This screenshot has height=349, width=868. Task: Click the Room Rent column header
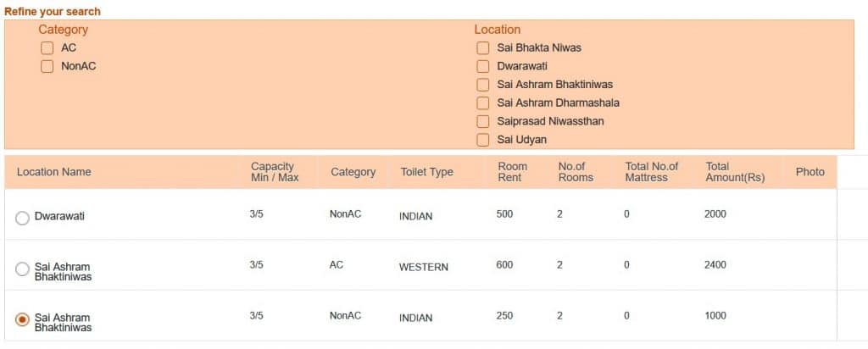tap(513, 172)
